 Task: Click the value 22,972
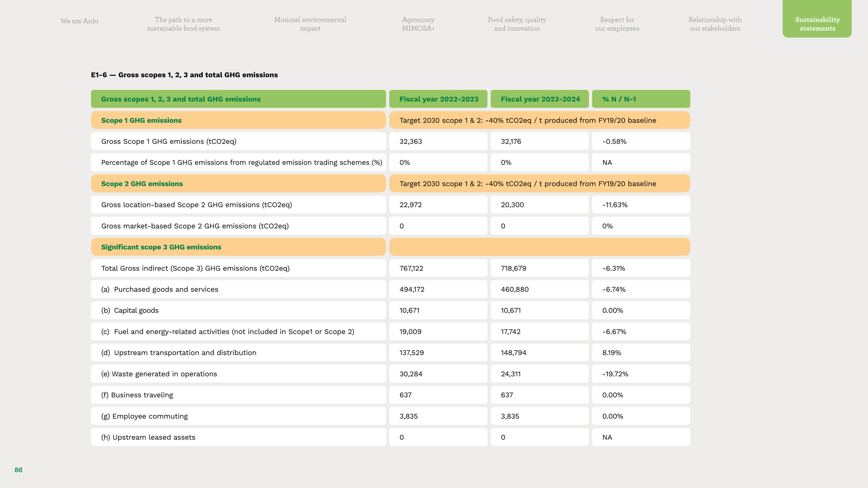point(411,205)
